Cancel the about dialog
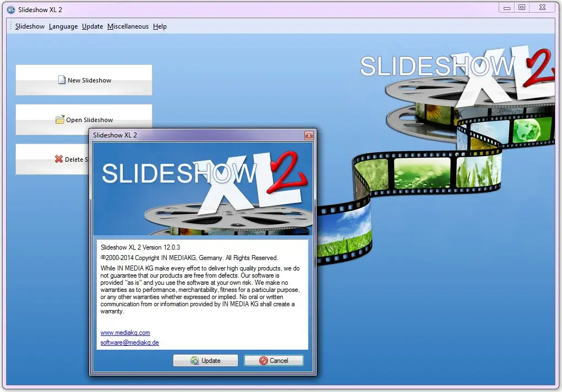Viewport: 562px width, 392px height. [274, 361]
